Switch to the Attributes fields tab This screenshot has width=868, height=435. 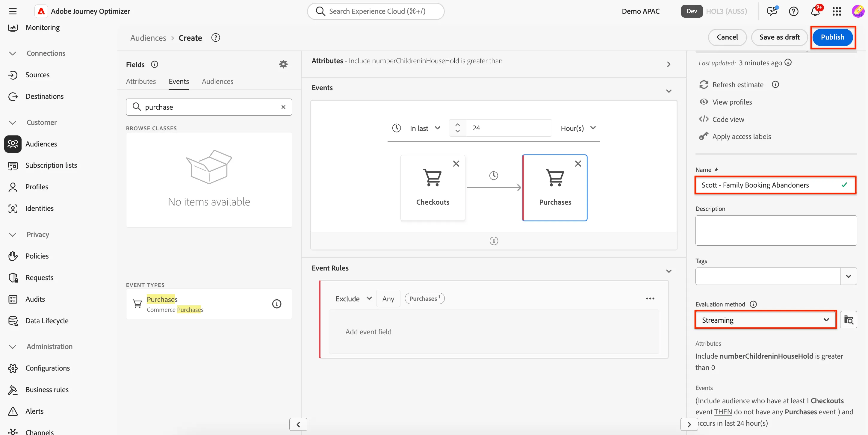[141, 81]
